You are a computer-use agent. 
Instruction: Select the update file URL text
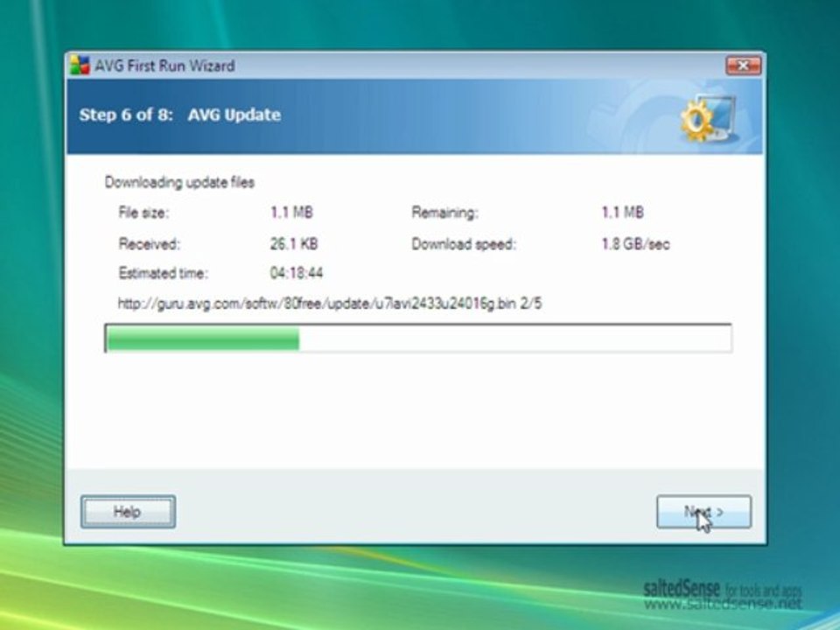[x=330, y=304]
